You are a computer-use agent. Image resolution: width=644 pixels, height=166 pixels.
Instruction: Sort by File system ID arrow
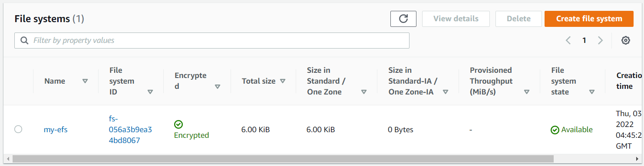(150, 92)
